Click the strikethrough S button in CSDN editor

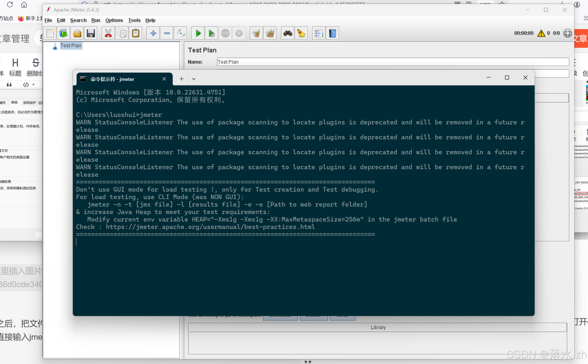(x=35, y=68)
